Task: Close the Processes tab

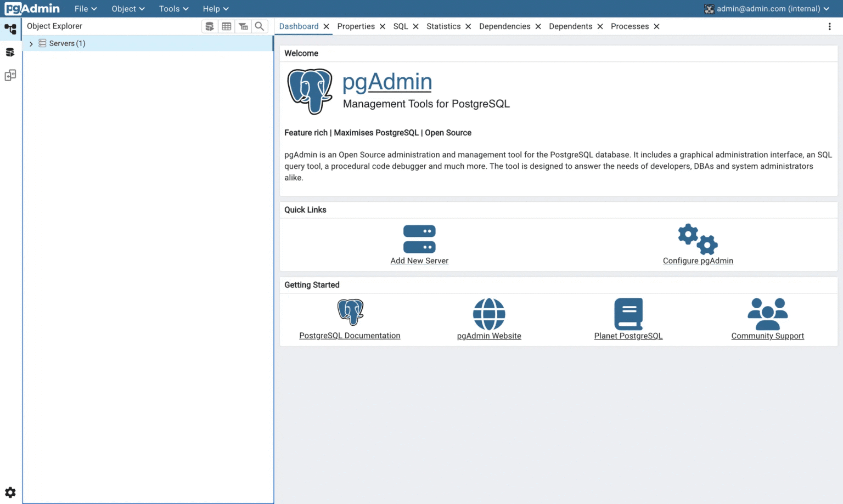Action: pyautogui.click(x=656, y=26)
